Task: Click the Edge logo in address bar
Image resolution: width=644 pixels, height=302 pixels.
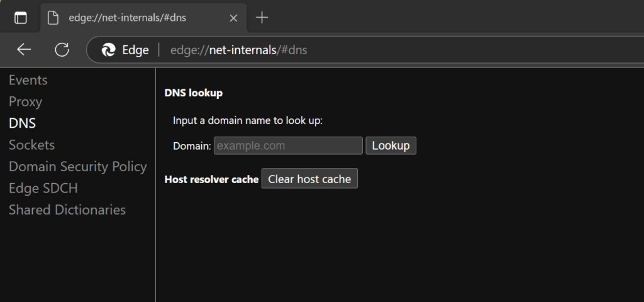Action: click(108, 50)
